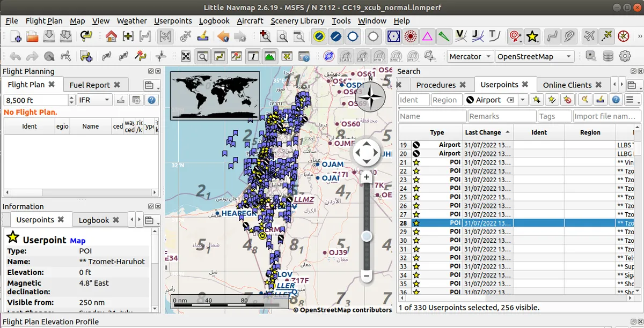Screen dimensions: 644x328
Task: Click the Delete Userpoint icon in search toolbar
Action: click(568, 100)
